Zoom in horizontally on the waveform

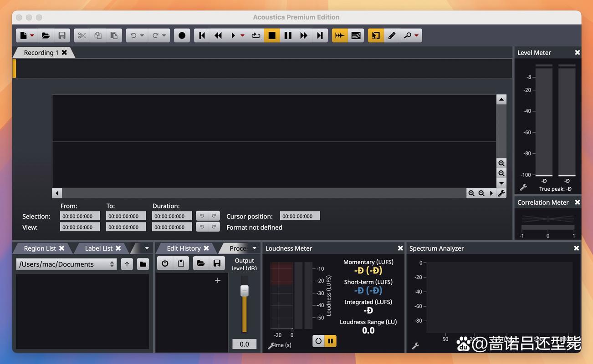[x=471, y=193]
